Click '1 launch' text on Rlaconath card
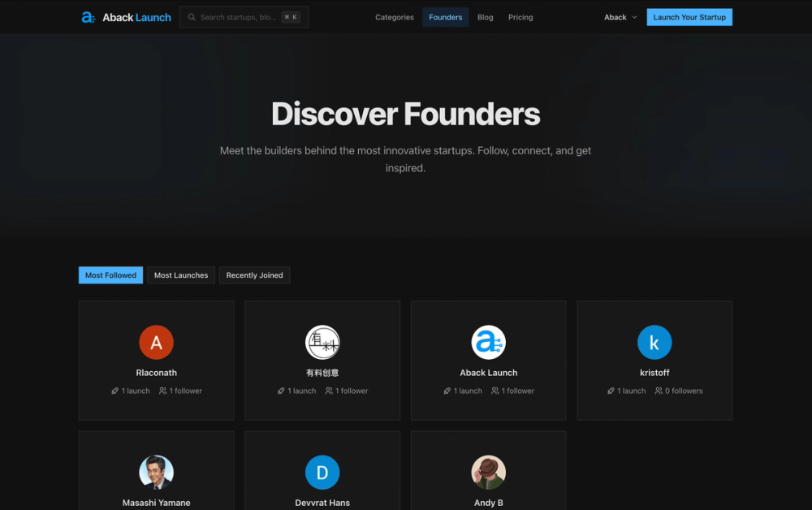The height and width of the screenshot is (510, 812). coord(136,391)
